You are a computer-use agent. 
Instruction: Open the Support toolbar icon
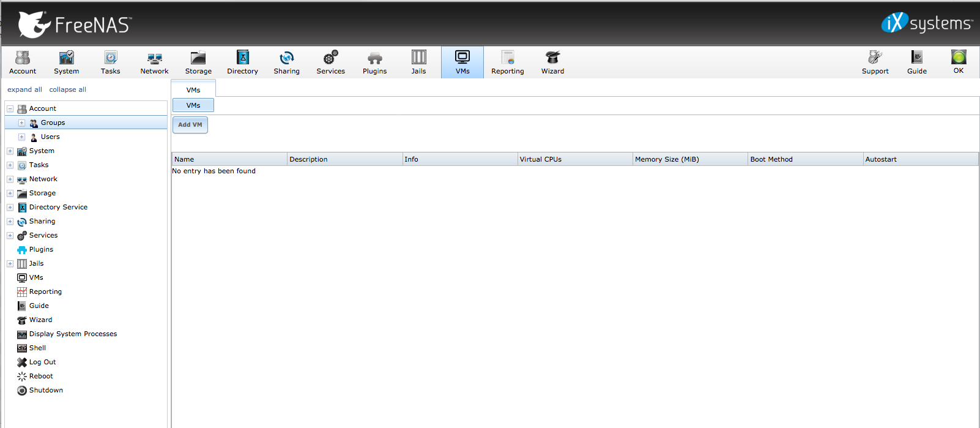(x=875, y=62)
